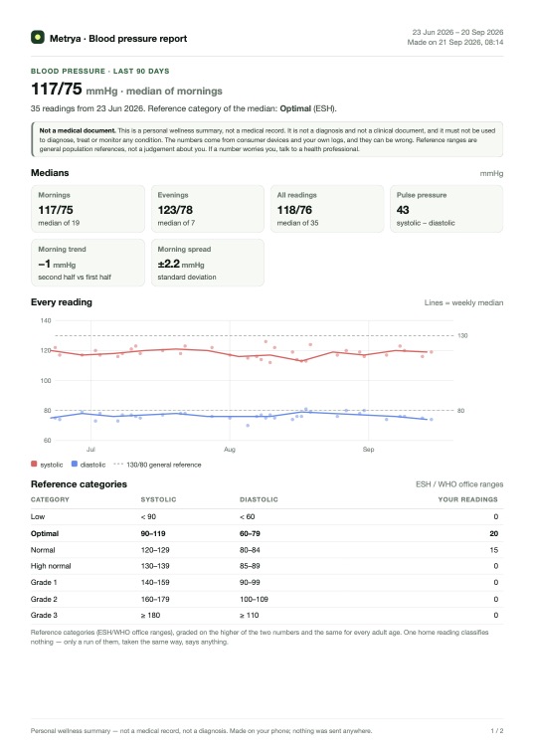Click the 'Aug' axis label
The width and height of the screenshot is (534, 756).
(230, 450)
